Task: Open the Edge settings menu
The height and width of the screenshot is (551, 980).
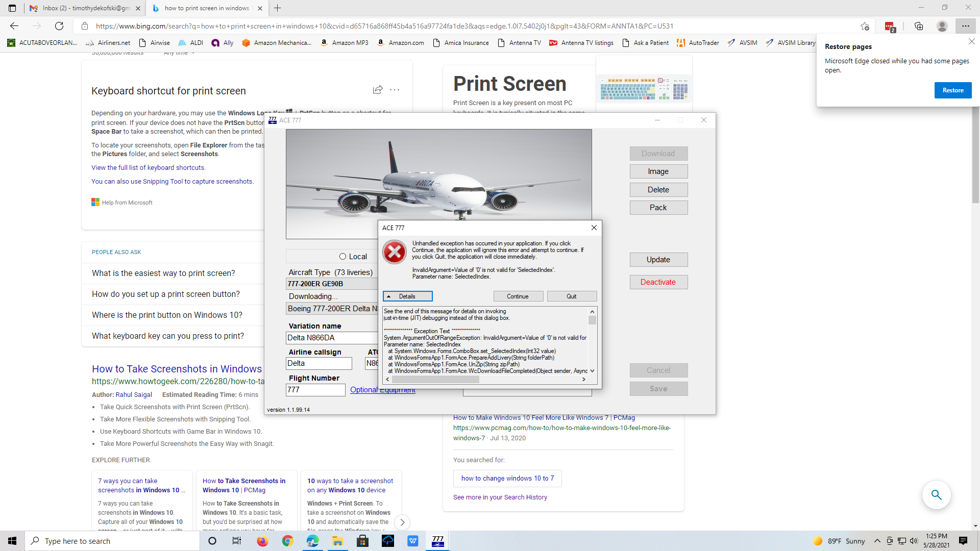Action: click(966, 26)
